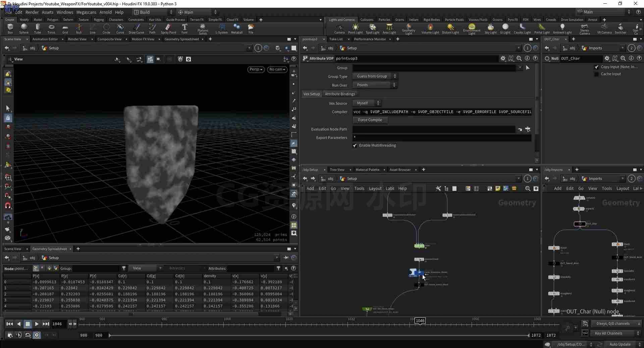Add a Camera from Lights shelf
Screen dimensions: 644x348
tap(339, 29)
